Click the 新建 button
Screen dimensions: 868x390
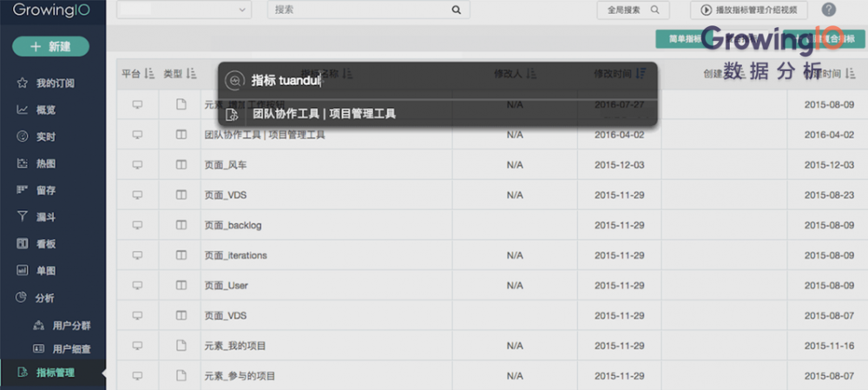coord(51,47)
